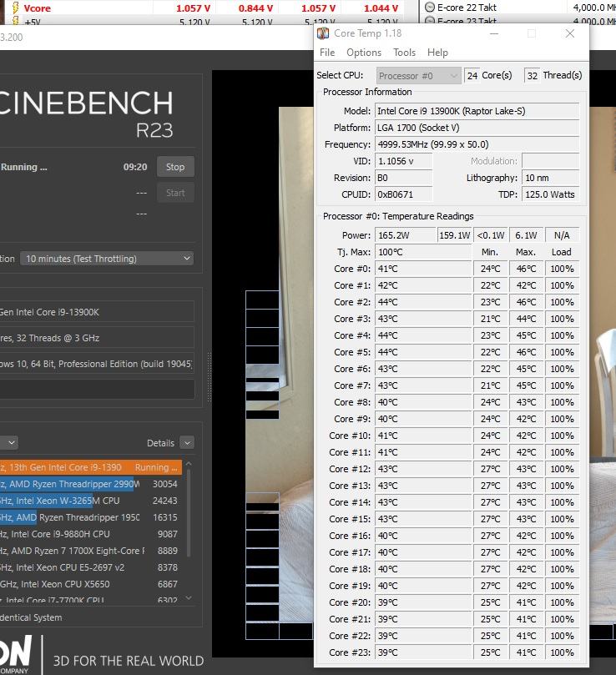This screenshot has width=616, height=675.
Task: Click the 32 Thread(s) count box
Action: 533,76
